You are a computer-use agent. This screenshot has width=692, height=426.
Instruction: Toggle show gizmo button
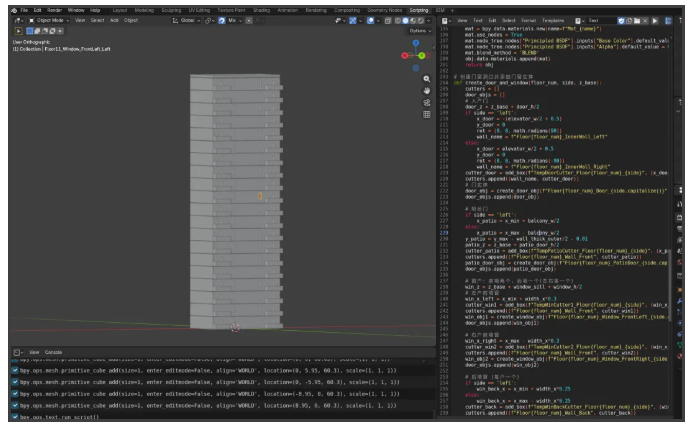[x=353, y=21]
